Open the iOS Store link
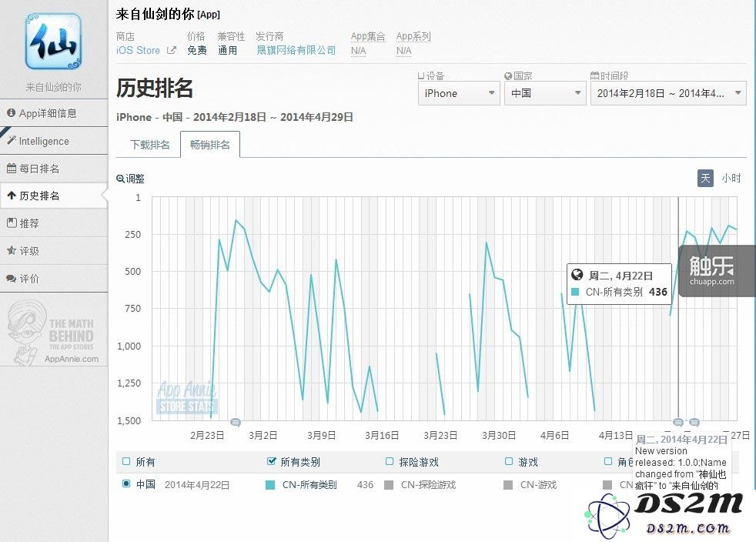 point(138,50)
